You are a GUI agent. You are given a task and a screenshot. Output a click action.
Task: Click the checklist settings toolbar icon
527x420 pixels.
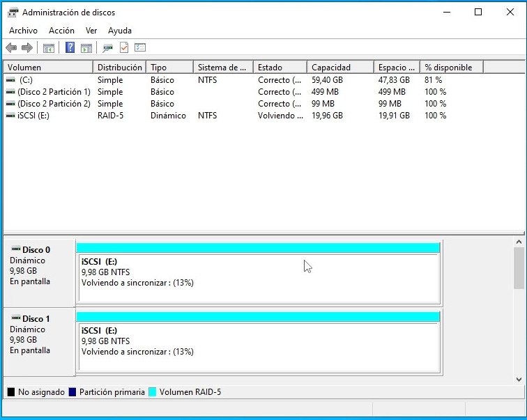[140, 48]
